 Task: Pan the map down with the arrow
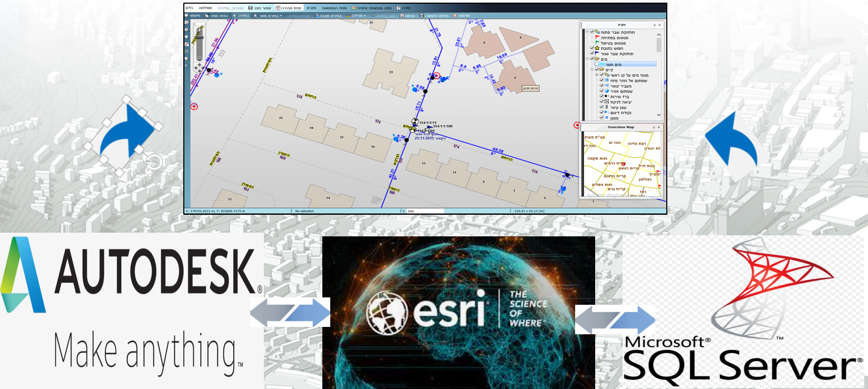point(199,71)
